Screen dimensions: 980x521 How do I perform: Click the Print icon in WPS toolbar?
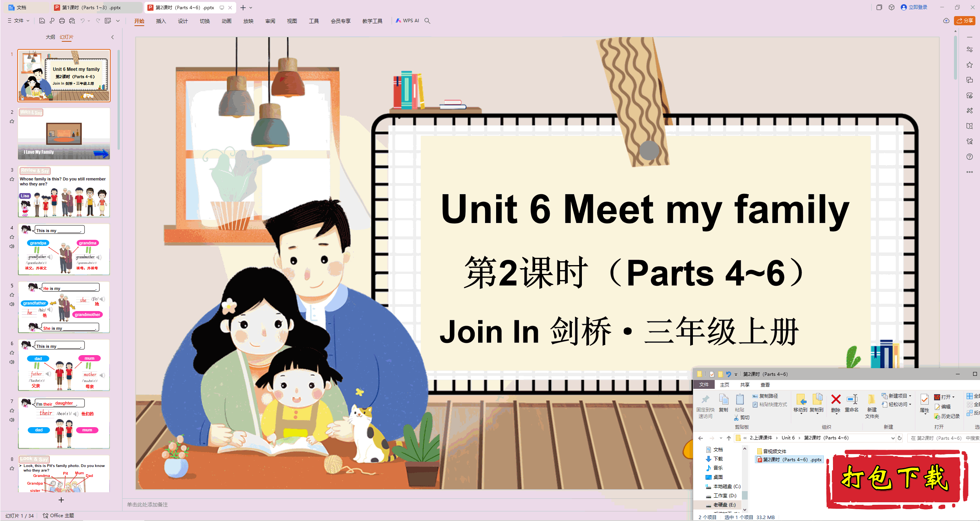pos(62,21)
